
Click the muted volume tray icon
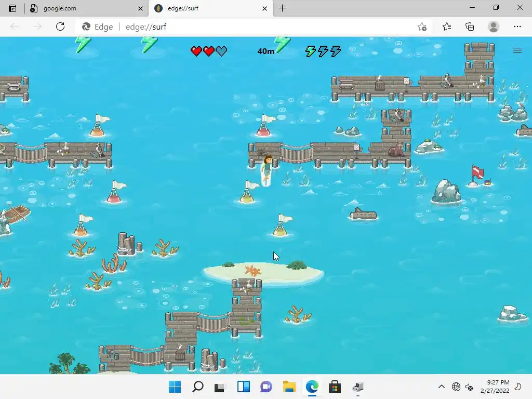coord(469,387)
